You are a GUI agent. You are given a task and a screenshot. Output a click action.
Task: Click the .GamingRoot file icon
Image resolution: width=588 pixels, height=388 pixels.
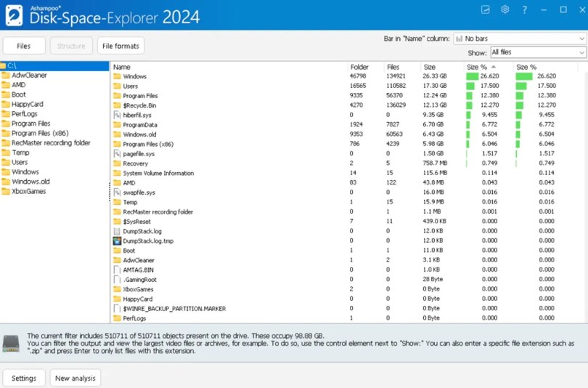click(117, 280)
